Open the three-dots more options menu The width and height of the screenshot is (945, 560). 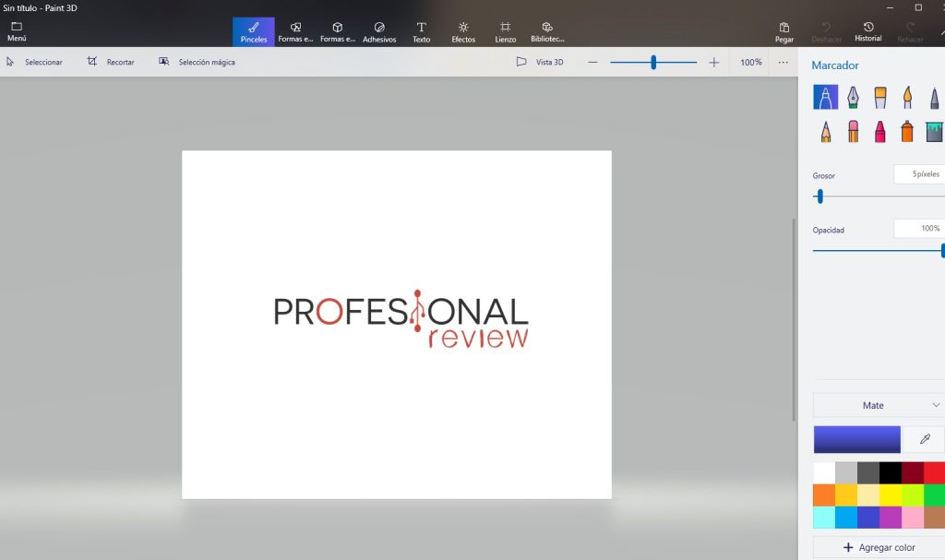(x=783, y=62)
